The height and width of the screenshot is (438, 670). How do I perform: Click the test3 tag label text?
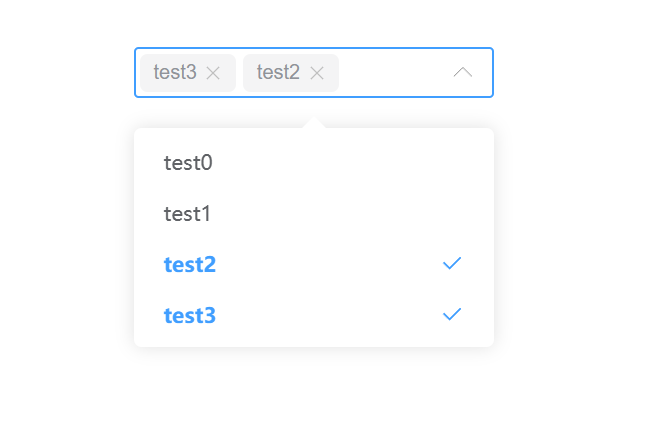(x=175, y=73)
